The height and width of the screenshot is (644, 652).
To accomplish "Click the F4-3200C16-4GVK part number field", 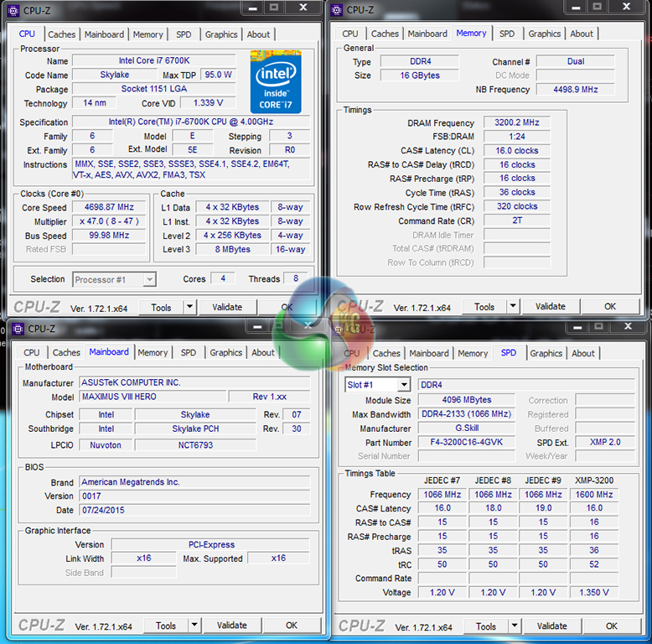I will (x=467, y=442).
